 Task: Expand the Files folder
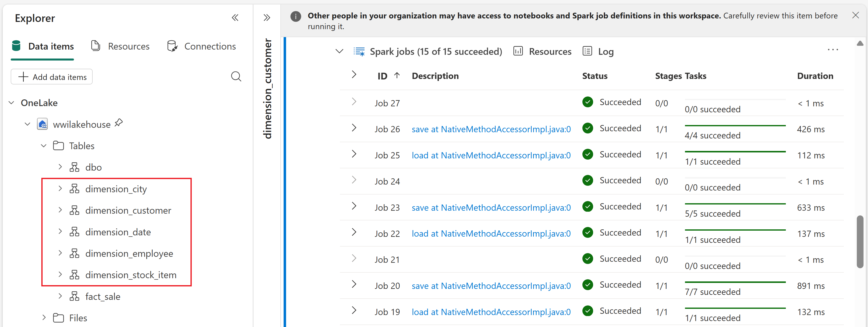(44, 317)
